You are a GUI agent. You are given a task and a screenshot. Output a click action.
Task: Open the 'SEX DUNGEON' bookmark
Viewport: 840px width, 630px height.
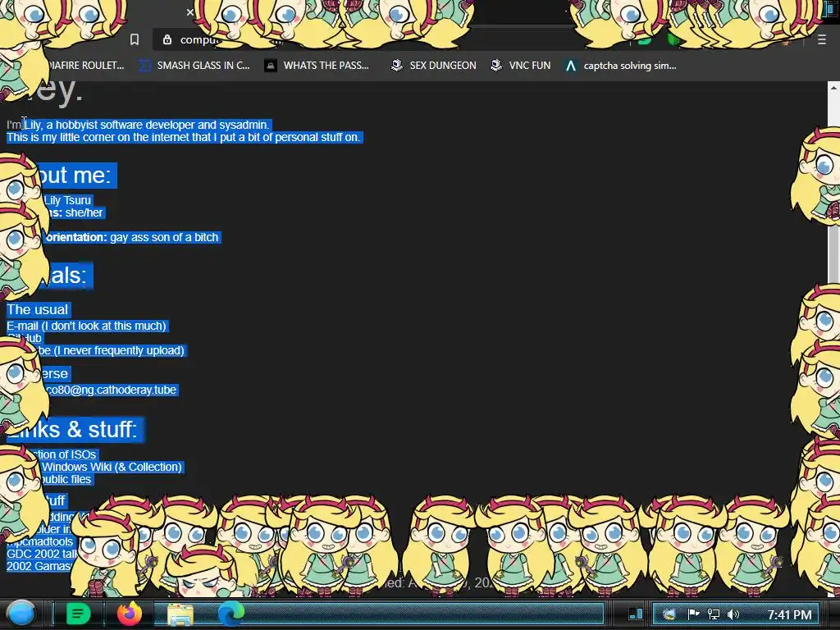pyautogui.click(x=434, y=66)
